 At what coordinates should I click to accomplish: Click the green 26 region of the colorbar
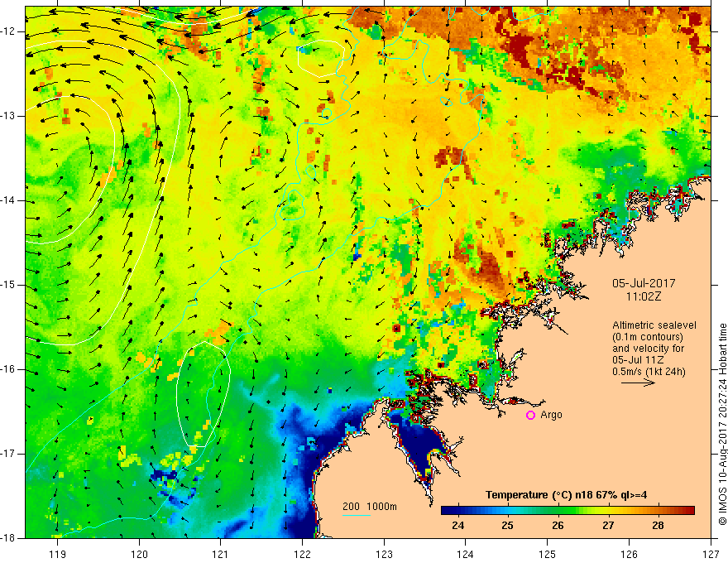(558, 511)
